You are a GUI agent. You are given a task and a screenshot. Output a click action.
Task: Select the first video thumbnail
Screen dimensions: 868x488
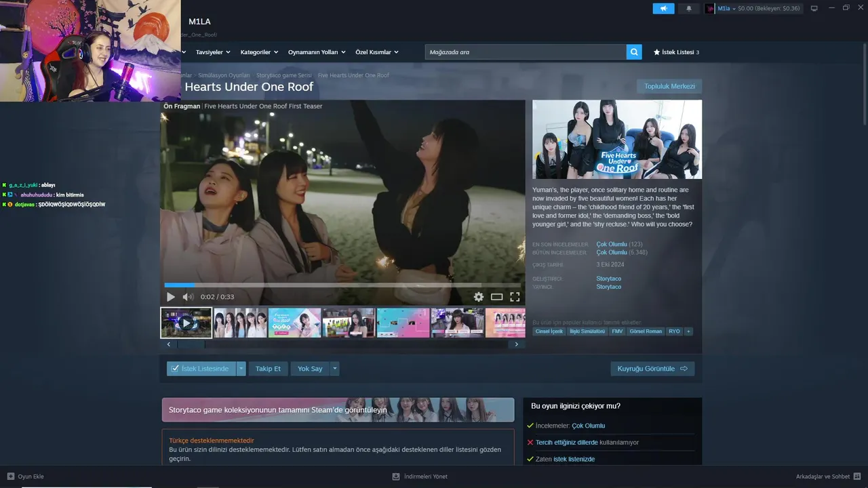pos(186,323)
